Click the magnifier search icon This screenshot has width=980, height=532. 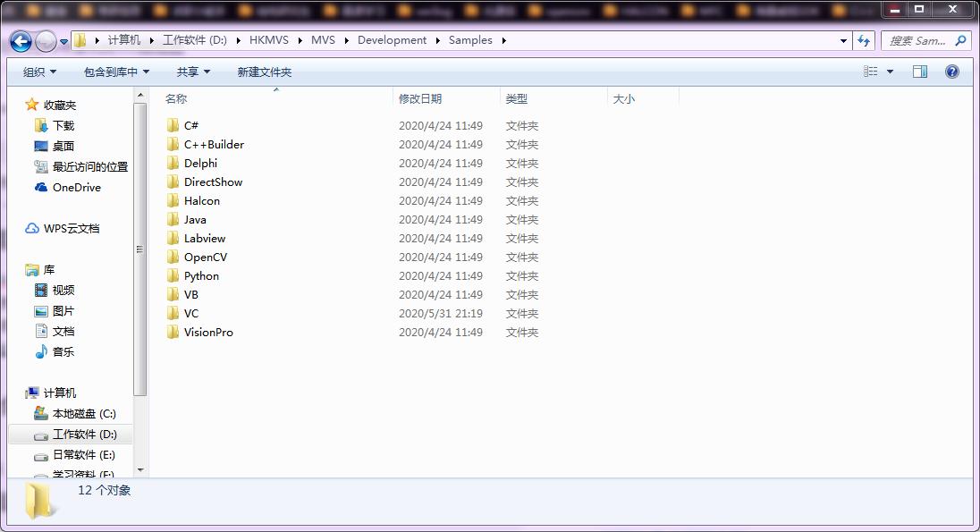pos(960,40)
